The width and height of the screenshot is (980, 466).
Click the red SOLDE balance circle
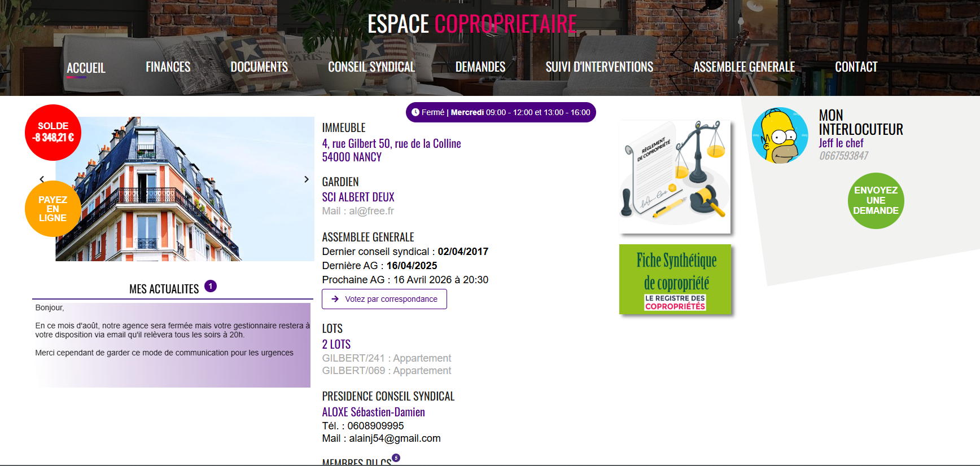click(53, 133)
